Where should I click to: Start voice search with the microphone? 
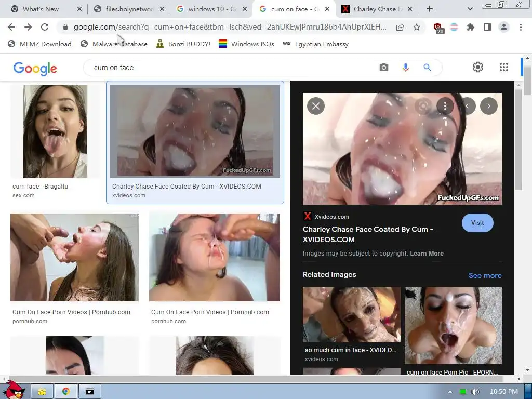405,68
